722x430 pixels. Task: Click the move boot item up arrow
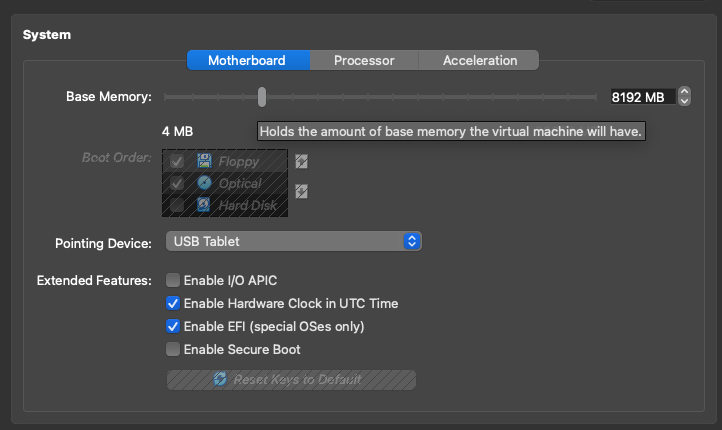coord(301,162)
